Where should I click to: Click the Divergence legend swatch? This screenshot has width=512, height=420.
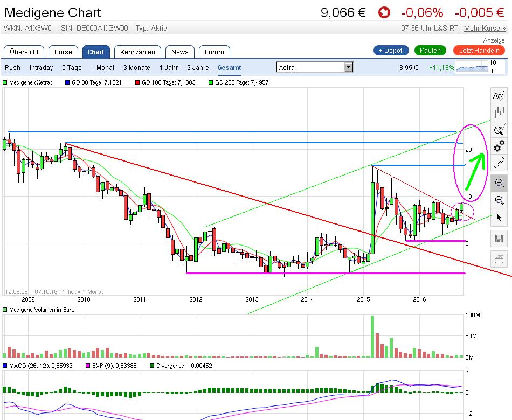(x=152, y=366)
